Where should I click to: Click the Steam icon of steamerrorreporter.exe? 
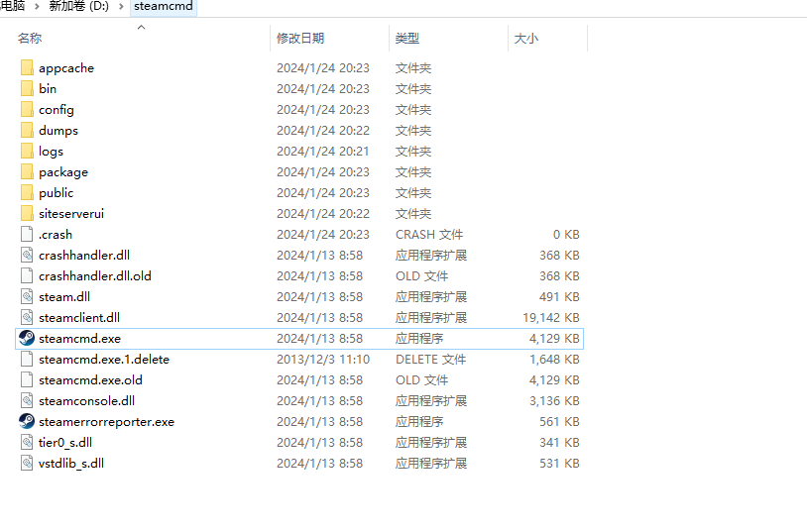pos(27,421)
